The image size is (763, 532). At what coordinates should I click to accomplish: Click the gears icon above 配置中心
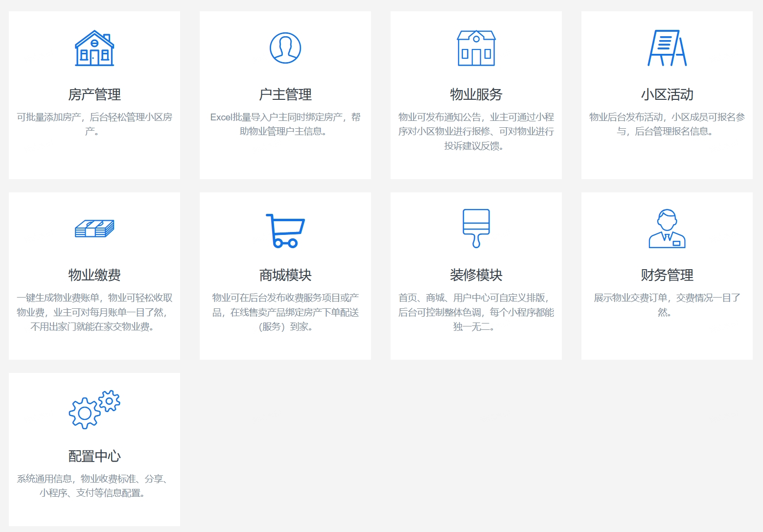(x=94, y=409)
